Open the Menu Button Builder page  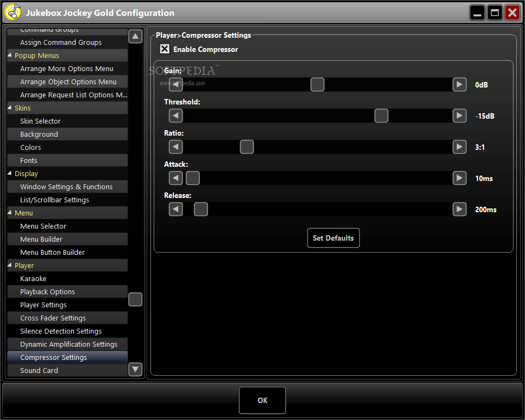pos(67,252)
